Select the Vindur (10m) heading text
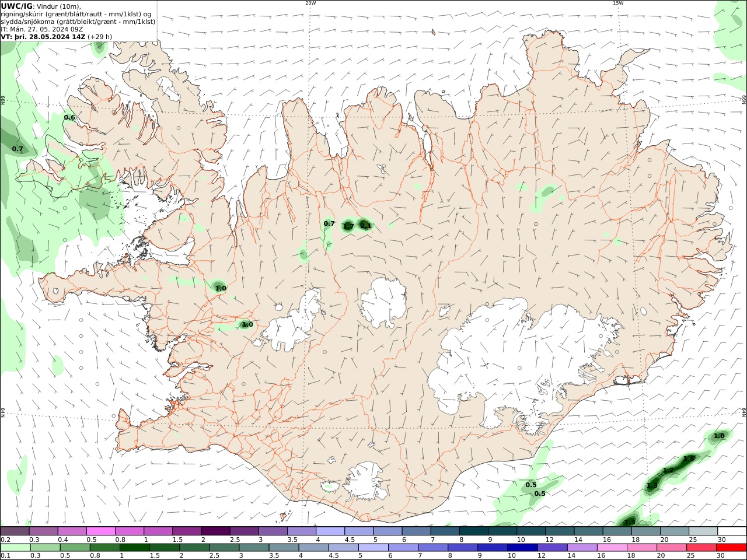This screenshot has height=560, width=747. (x=58, y=6)
